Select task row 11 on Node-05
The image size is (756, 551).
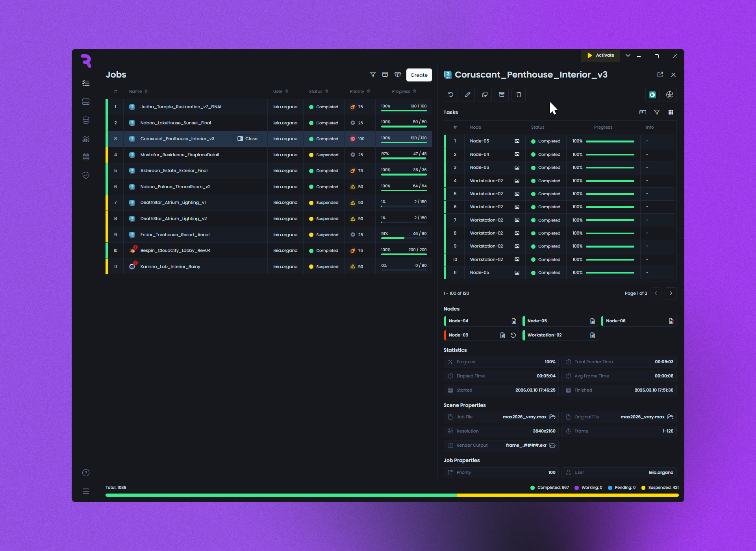560,273
